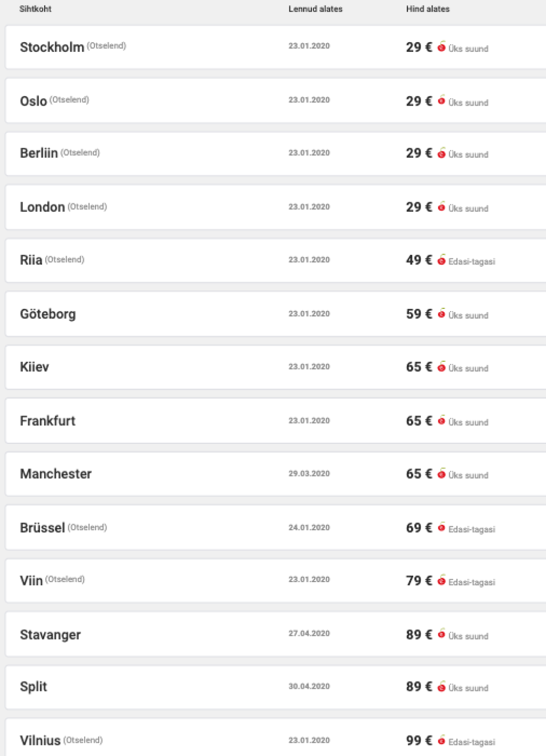This screenshot has height=756, width=546.
Task: Click the cherry icon in Viin row
Action: pyautogui.click(x=441, y=580)
